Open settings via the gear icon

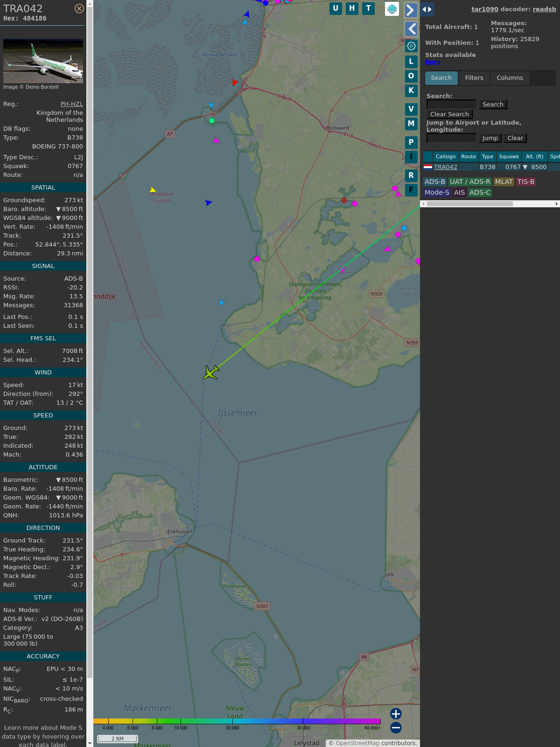point(411,46)
